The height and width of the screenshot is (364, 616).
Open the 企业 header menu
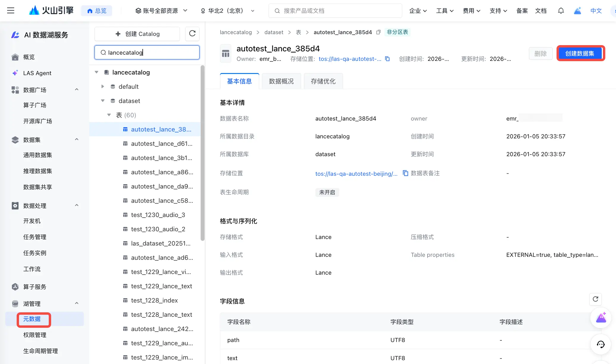418,11
